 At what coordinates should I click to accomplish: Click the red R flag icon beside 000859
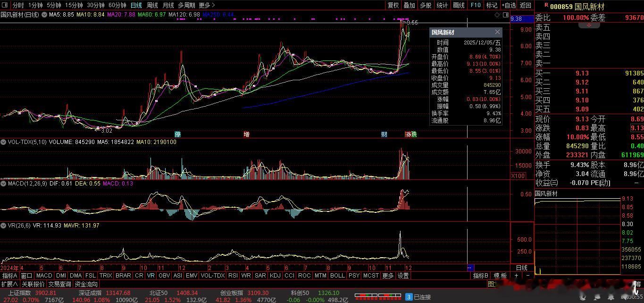[x=546, y=5]
